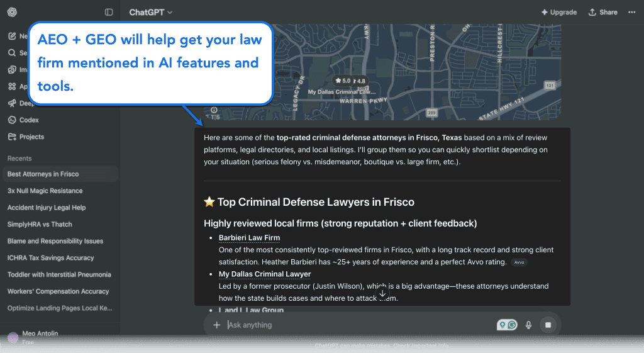Click the Codex icon in sidebar
This screenshot has width=644, height=353.
click(x=13, y=120)
